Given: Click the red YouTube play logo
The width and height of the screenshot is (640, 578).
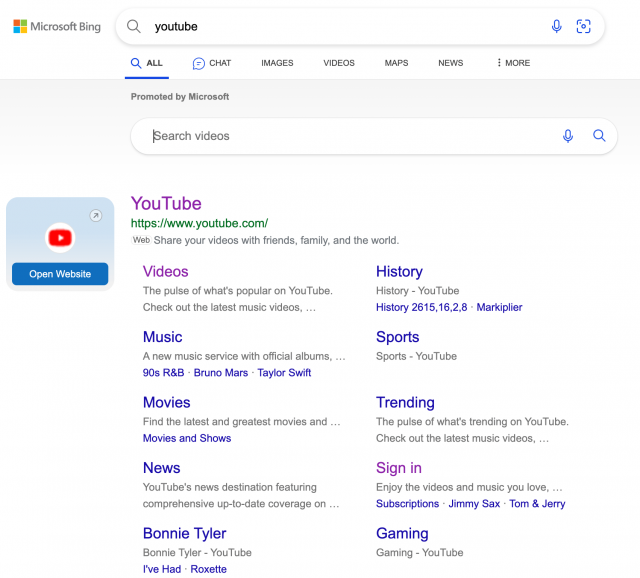Looking at the screenshot, I should click(x=60, y=237).
